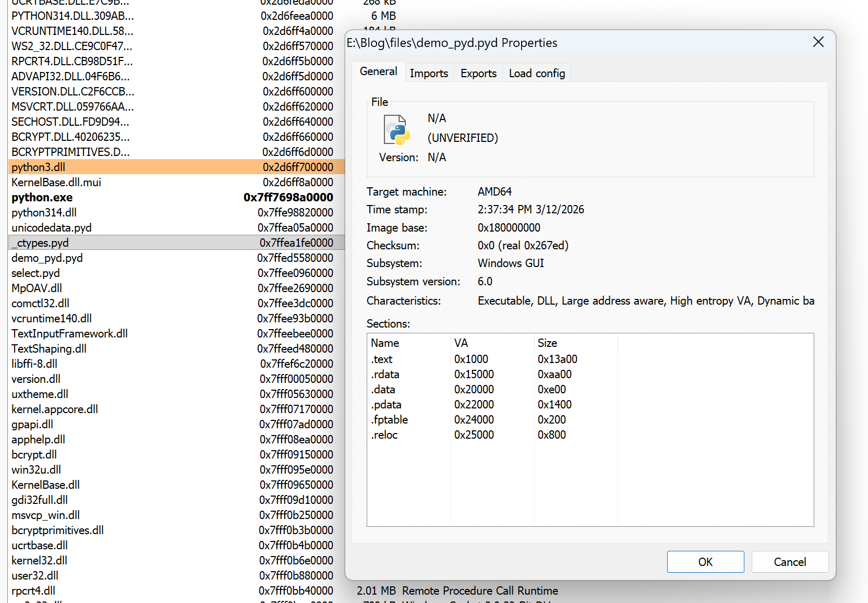Select unicodedata.pyd in the module list
Viewport: 868px width, 603px height.
coord(177,228)
